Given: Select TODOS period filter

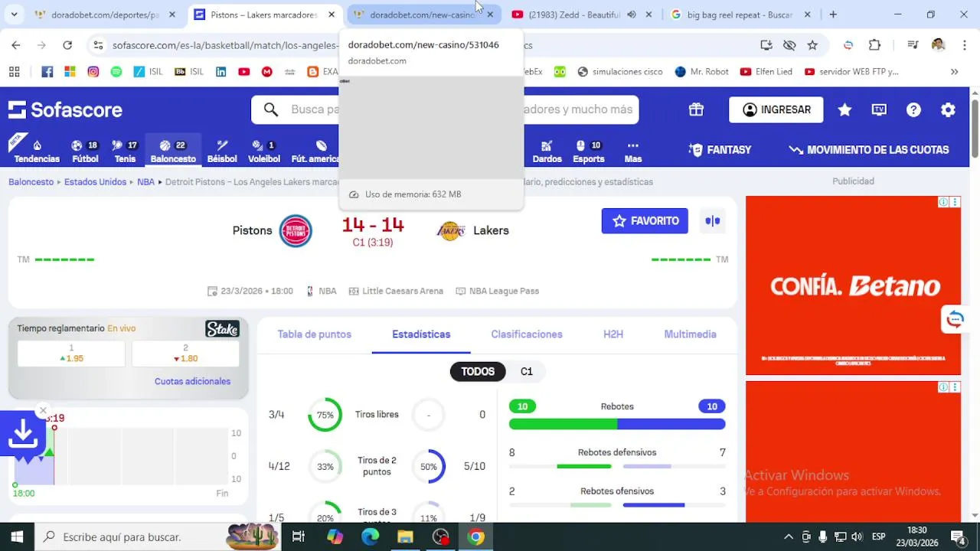Looking at the screenshot, I should point(478,371).
